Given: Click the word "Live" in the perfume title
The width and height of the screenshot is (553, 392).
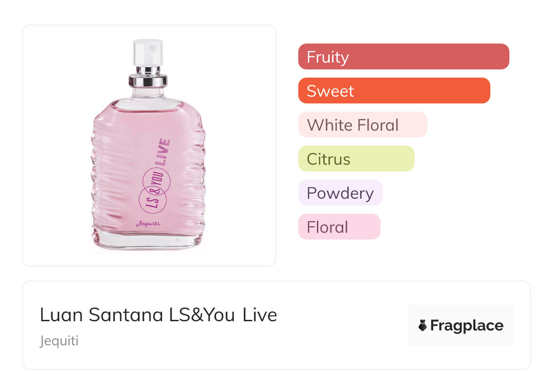Looking at the screenshot, I should pos(260,315).
